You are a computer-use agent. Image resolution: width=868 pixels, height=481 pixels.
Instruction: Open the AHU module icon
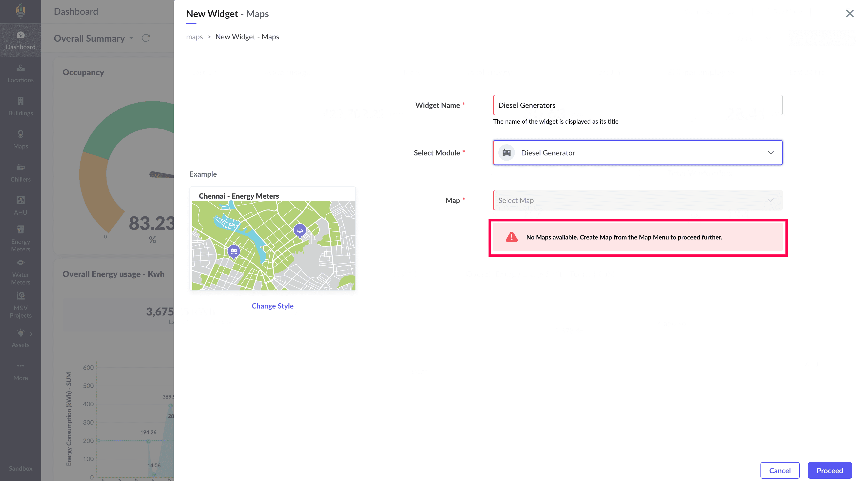pyautogui.click(x=21, y=205)
